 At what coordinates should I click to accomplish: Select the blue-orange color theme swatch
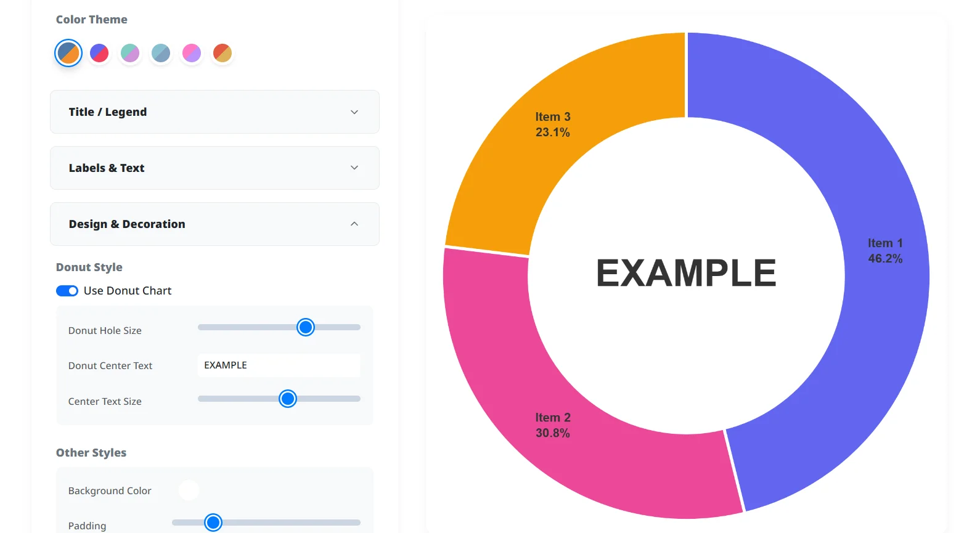(x=68, y=53)
